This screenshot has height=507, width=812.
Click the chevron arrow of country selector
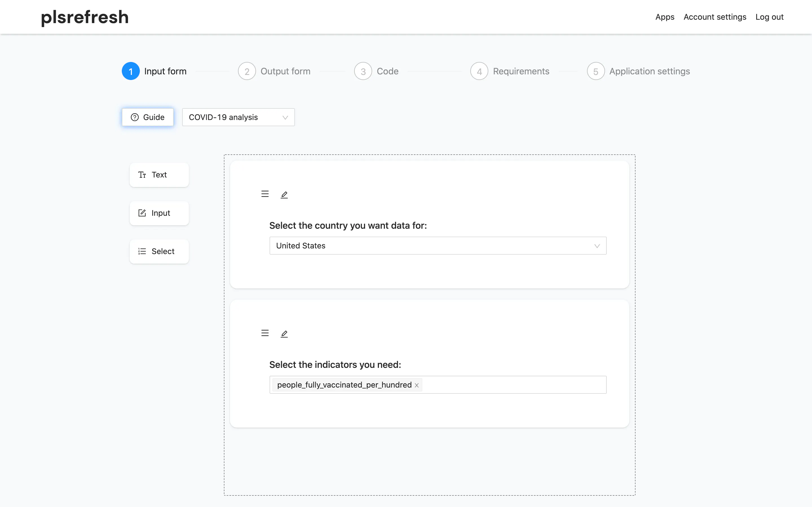[597, 246]
